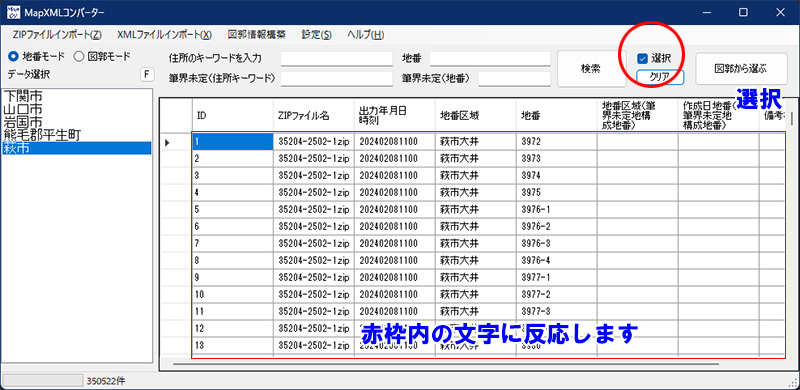The width and height of the screenshot is (800, 390).
Task: Click the 地番 cell 3976-2
Action: click(557, 226)
